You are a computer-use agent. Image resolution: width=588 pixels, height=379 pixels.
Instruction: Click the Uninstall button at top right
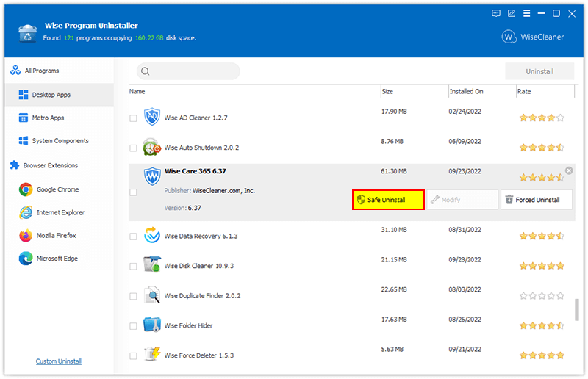(539, 71)
